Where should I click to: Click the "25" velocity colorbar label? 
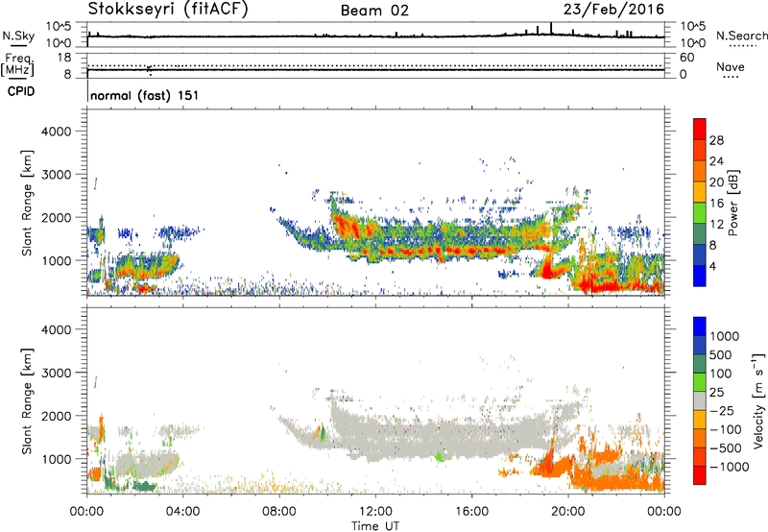point(717,393)
